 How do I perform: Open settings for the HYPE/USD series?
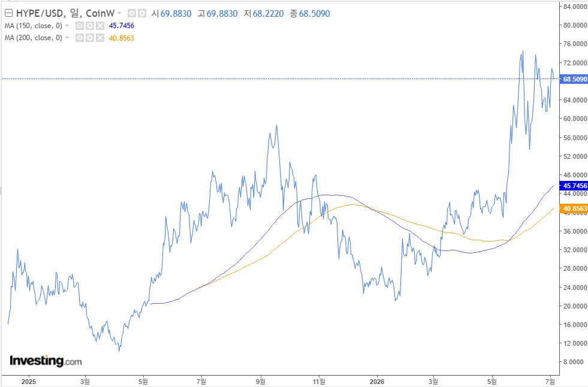click(x=141, y=14)
